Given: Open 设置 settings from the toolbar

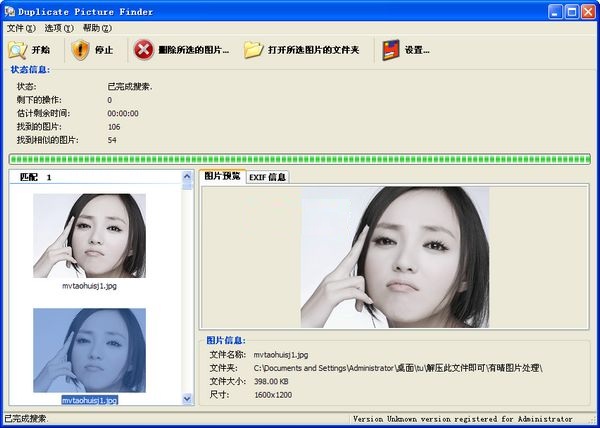Looking at the screenshot, I should [x=390, y=49].
